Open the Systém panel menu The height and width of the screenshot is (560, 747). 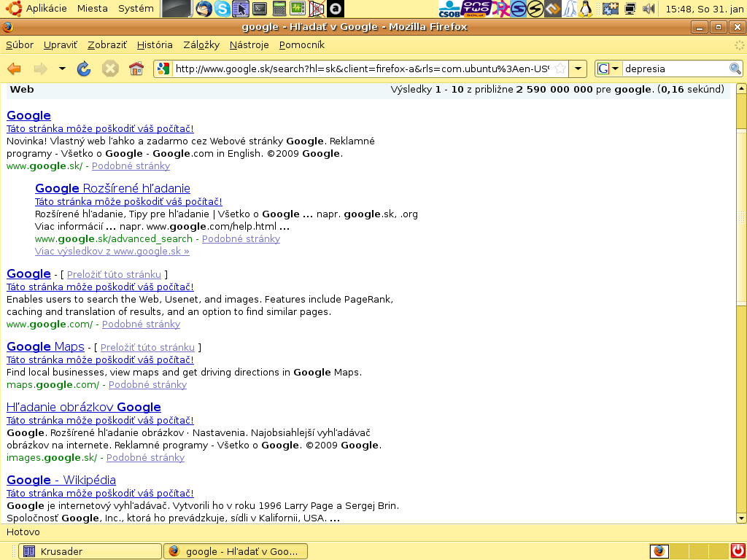click(x=136, y=9)
